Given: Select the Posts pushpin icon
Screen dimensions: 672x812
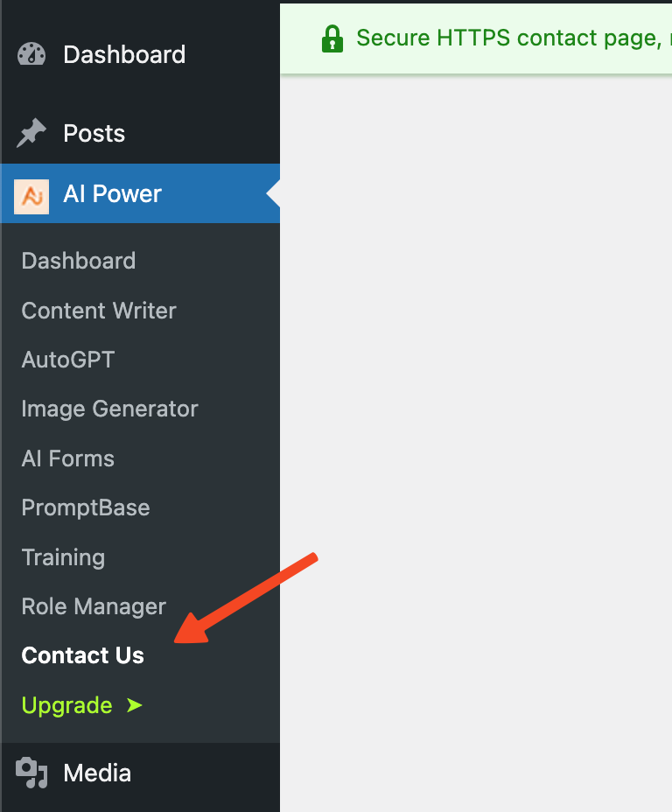Looking at the screenshot, I should coord(31,133).
